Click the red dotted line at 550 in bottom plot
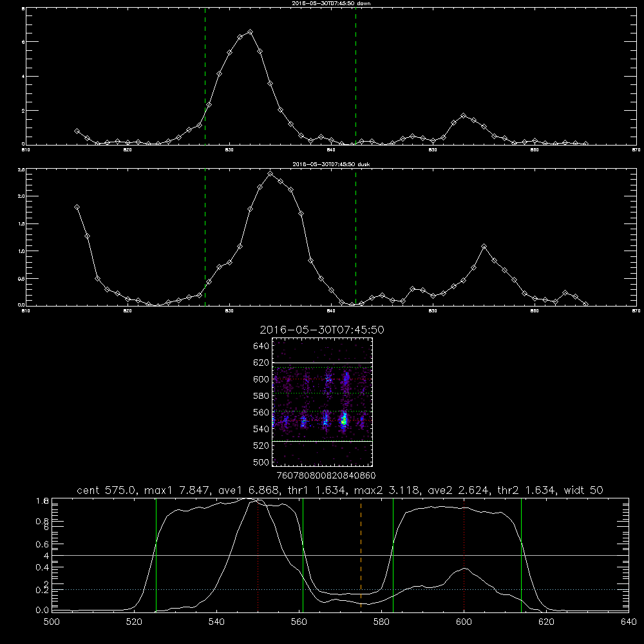 click(x=258, y=554)
